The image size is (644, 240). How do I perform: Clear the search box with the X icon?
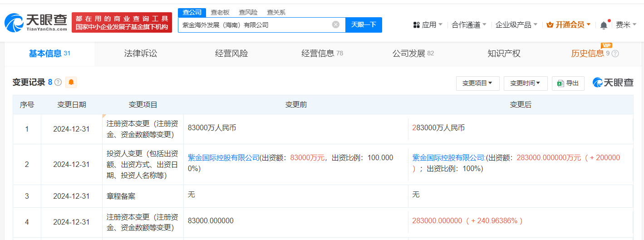point(335,24)
